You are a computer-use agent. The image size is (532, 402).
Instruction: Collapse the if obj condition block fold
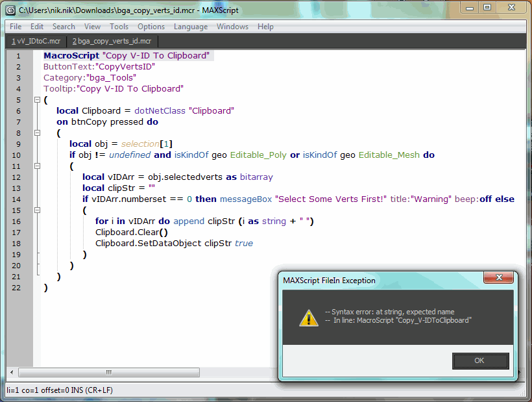pyautogui.click(x=37, y=166)
